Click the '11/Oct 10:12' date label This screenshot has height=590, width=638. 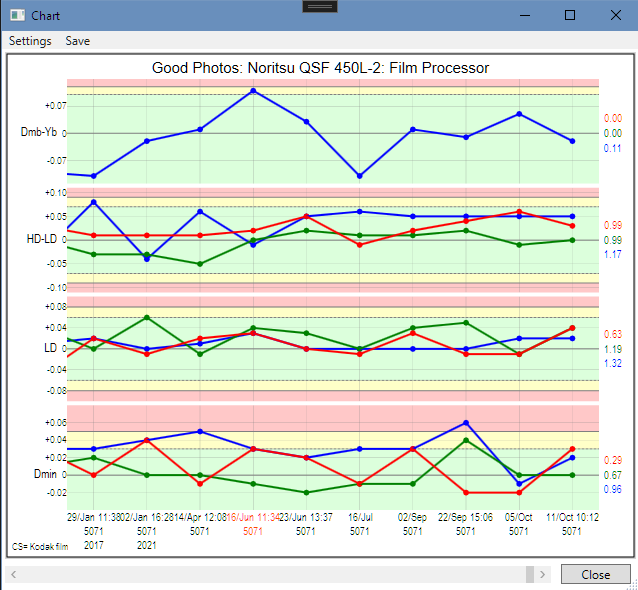point(572,517)
